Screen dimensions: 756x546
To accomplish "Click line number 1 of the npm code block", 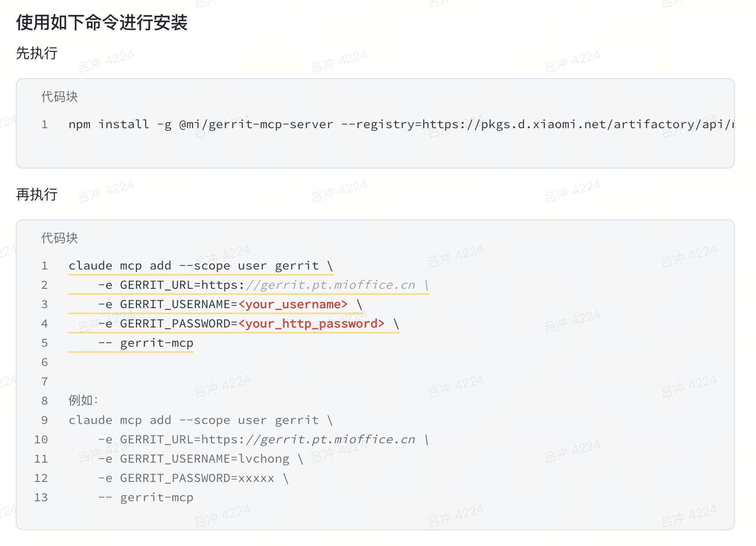I will (x=44, y=124).
